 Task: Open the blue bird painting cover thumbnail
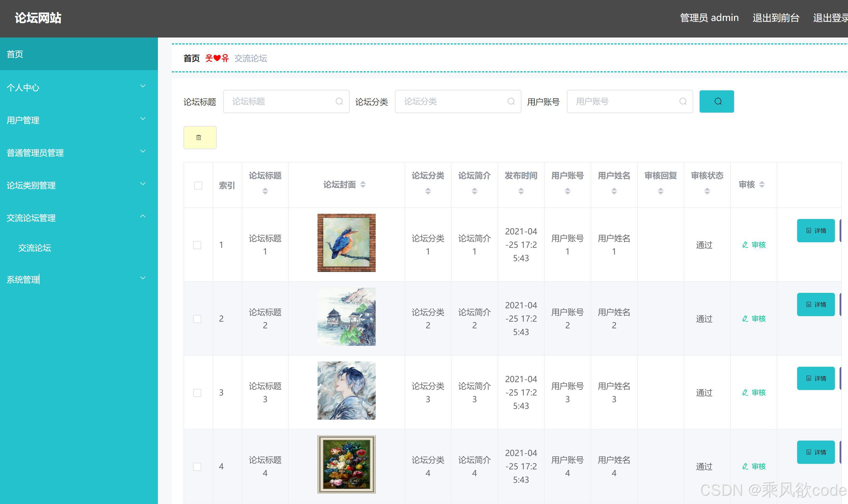tap(346, 243)
